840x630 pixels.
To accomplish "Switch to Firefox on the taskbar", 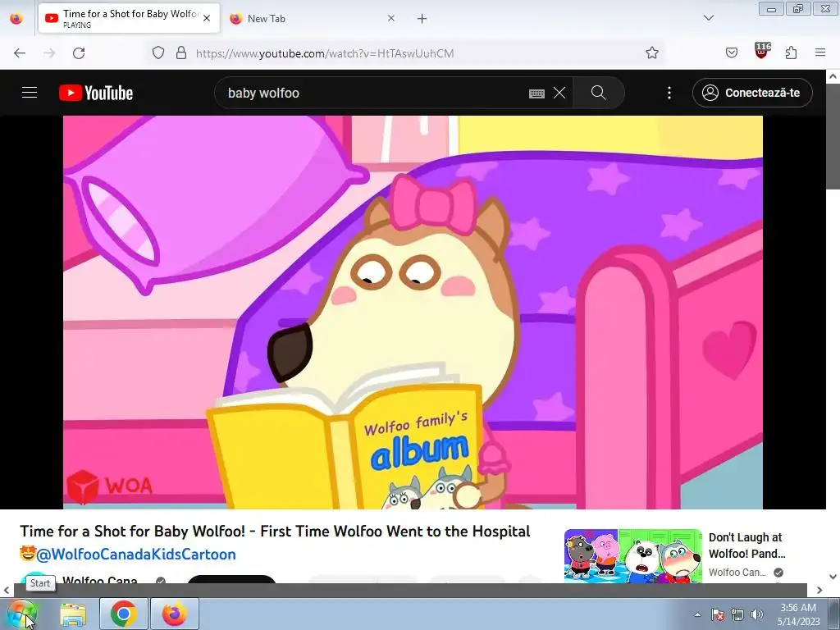I will click(x=175, y=614).
